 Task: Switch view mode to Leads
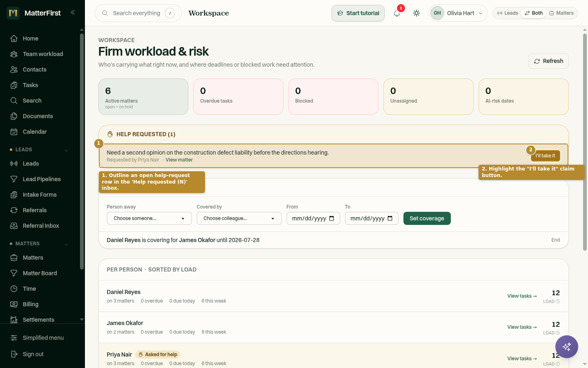tap(508, 13)
